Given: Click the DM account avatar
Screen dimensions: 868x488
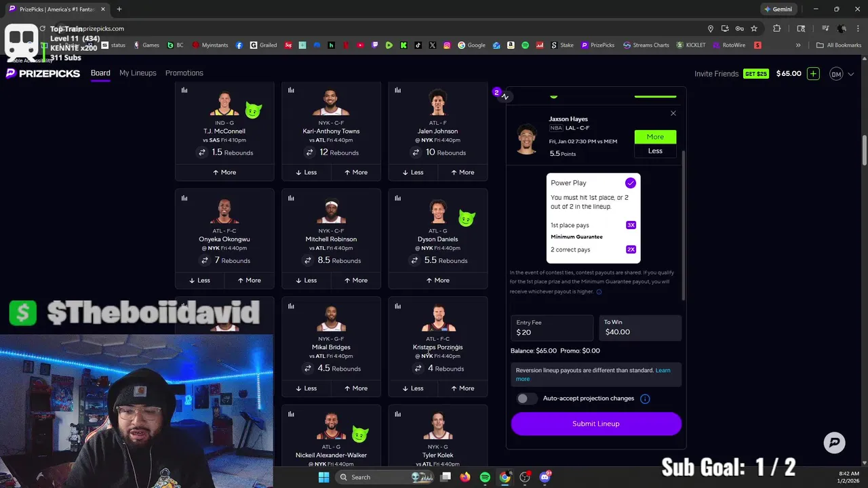Looking at the screenshot, I should tap(836, 74).
